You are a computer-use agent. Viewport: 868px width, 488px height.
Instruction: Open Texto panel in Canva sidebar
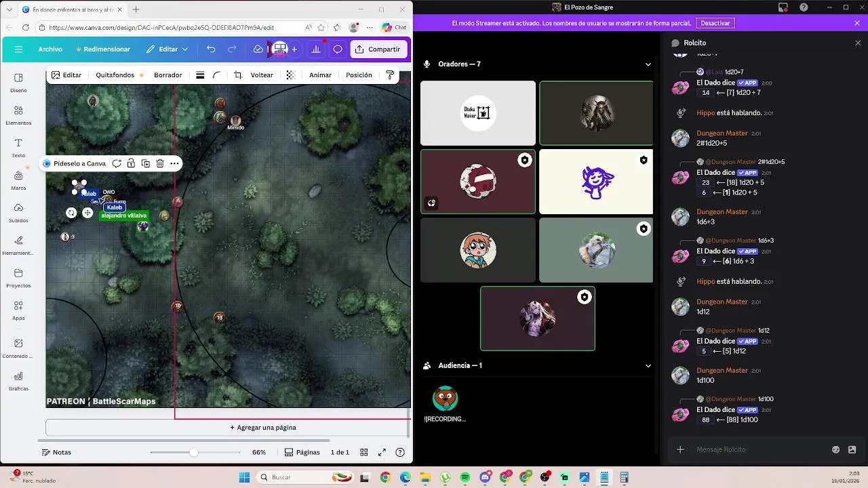[x=18, y=148]
